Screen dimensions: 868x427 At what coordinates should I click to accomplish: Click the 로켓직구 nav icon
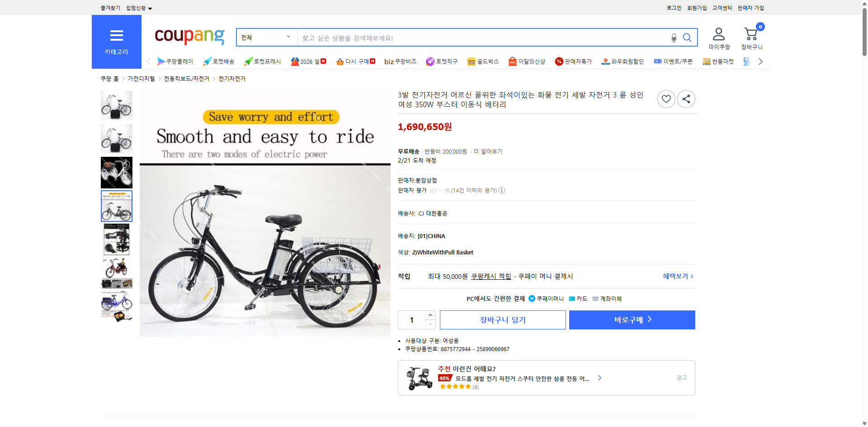[429, 61]
